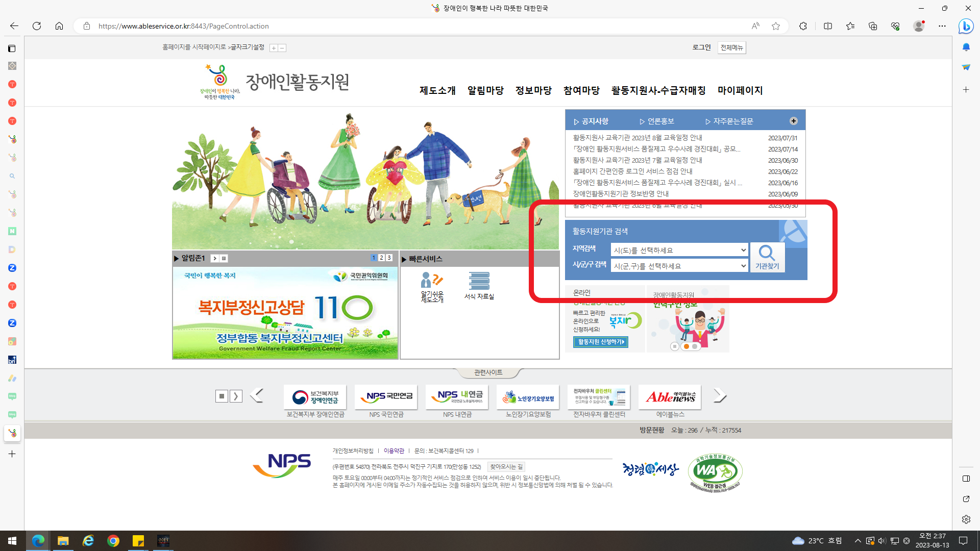This screenshot has width=980, height=551.
Task: Select the orange middle dot of the banner pager
Action: pyautogui.click(x=687, y=346)
